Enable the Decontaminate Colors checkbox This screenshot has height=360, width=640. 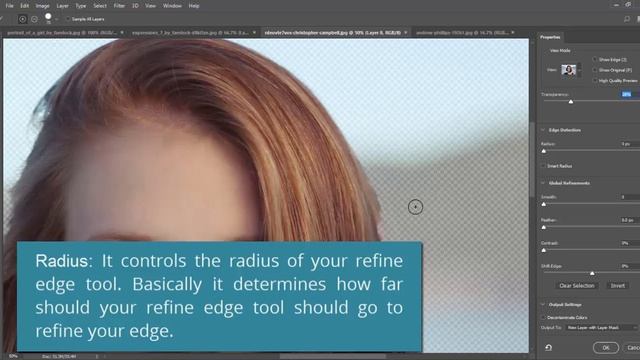coord(543,318)
